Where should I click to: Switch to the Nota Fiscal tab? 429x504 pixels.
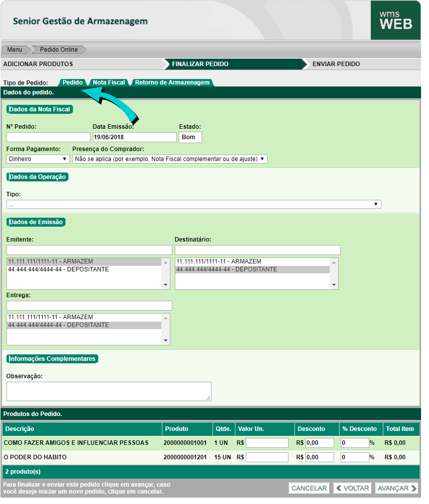coord(109,83)
